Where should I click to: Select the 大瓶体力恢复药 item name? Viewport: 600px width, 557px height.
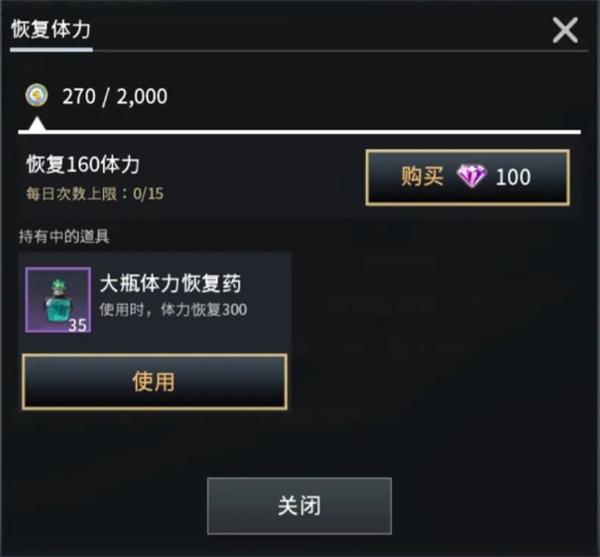point(171,283)
